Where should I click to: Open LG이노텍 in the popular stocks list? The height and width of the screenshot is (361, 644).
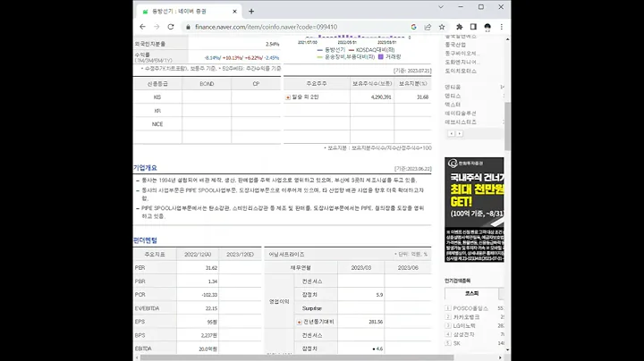point(464,326)
